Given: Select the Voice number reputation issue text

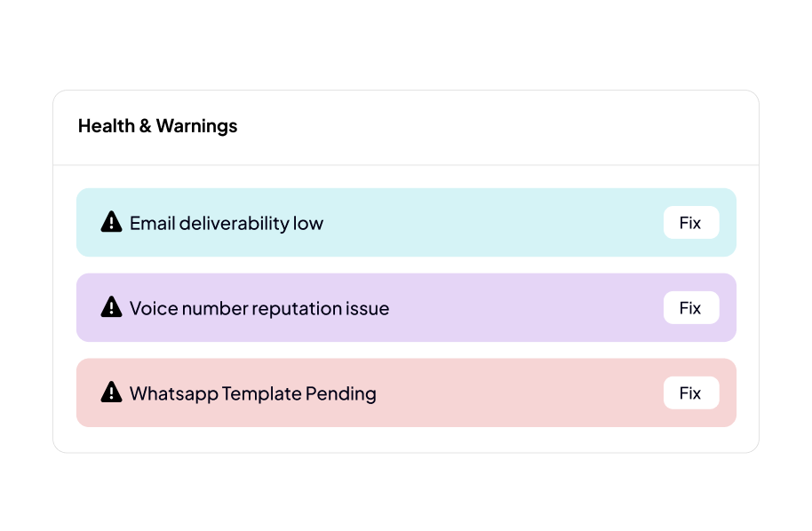Looking at the screenshot, I should (259, 308).
